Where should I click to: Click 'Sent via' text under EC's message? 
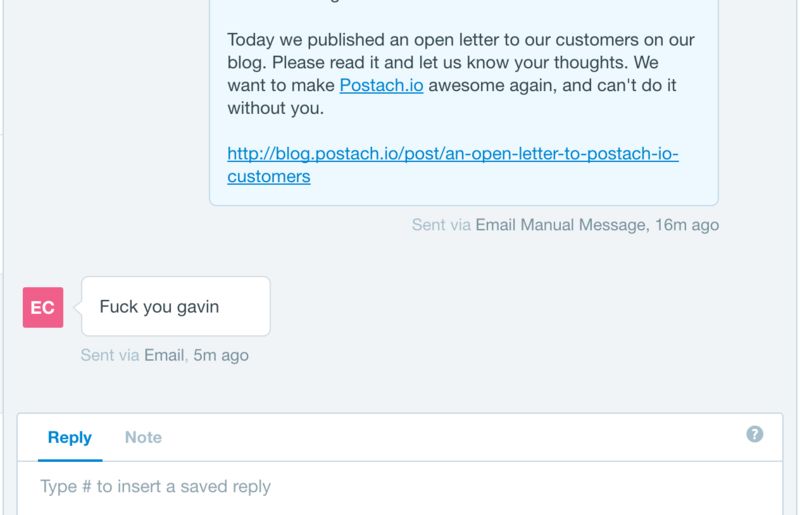tap(110, 355)
